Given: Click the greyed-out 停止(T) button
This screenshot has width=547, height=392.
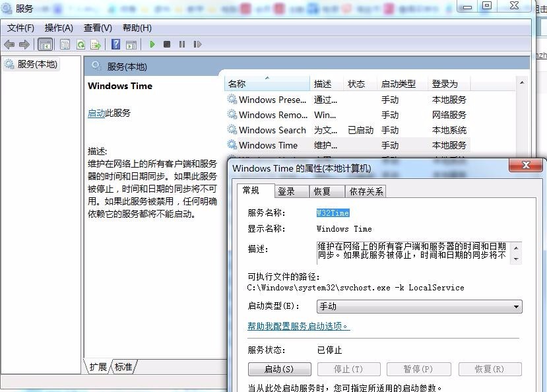Looking at the screenshot, I should (x=349, y=369).
